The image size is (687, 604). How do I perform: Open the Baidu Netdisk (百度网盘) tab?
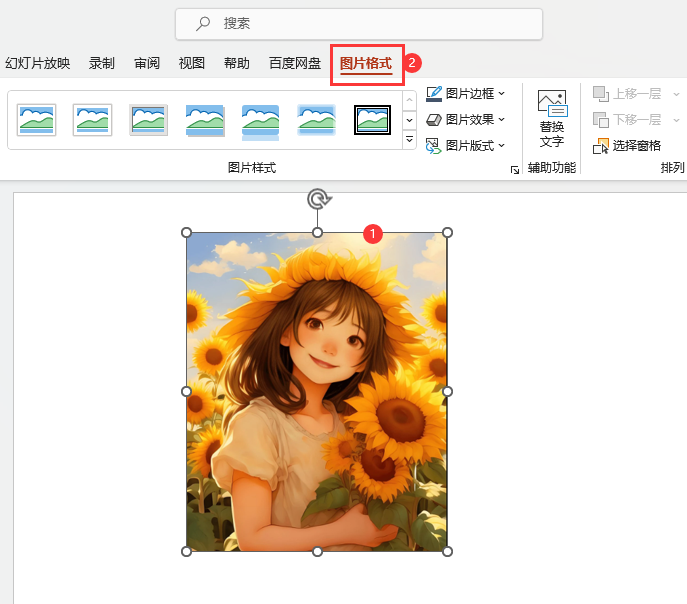click(295, 63)
